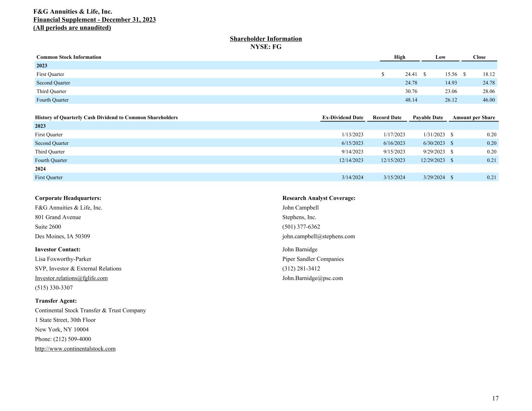The width and height of the screenshot is (532, 411).
Task: Select the Corporate Headquarters heading
Action: coord(68,198)
